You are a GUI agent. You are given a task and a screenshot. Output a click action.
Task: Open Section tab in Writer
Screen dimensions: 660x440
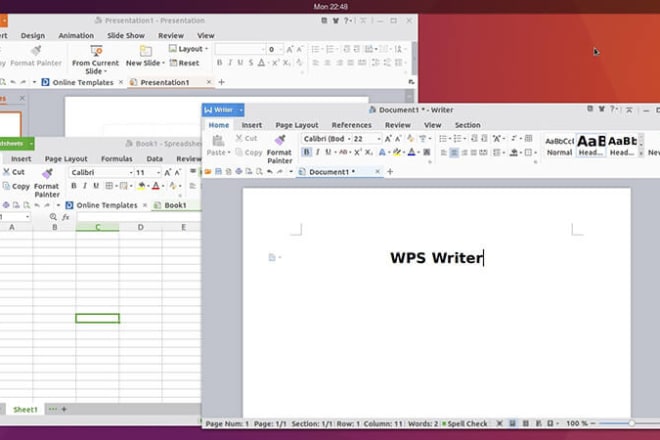point(467,125)
